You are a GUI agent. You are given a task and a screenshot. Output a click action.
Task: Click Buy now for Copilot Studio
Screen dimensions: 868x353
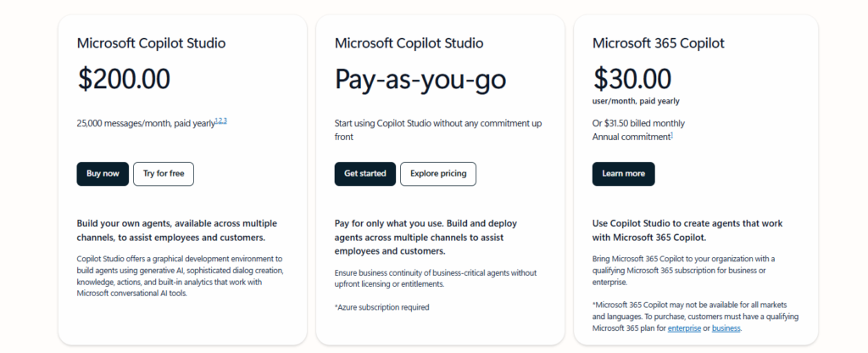pyautogui.click(x=103, y=174)
